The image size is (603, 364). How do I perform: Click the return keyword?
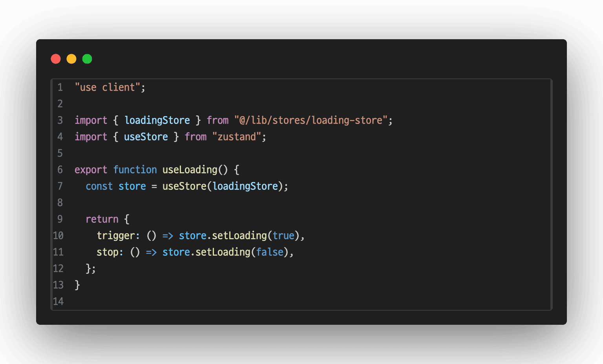coord(102,219)
